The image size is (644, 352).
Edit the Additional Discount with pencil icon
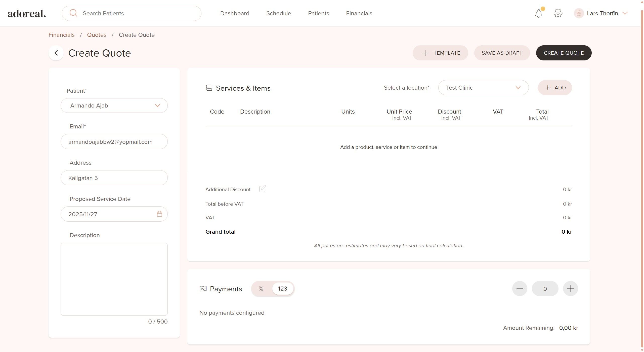pyautogui.click(x=262, y=189)
